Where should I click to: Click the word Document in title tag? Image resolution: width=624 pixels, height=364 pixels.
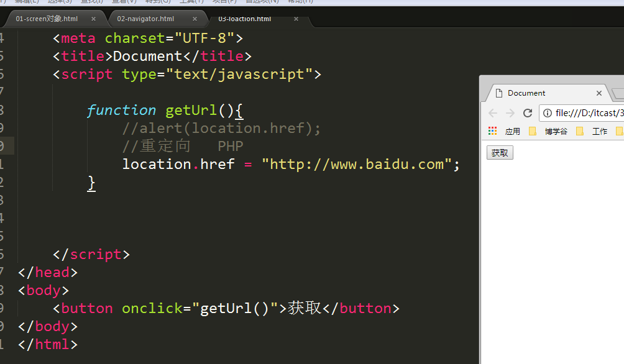pyautogui.click(x=148, y=56)
